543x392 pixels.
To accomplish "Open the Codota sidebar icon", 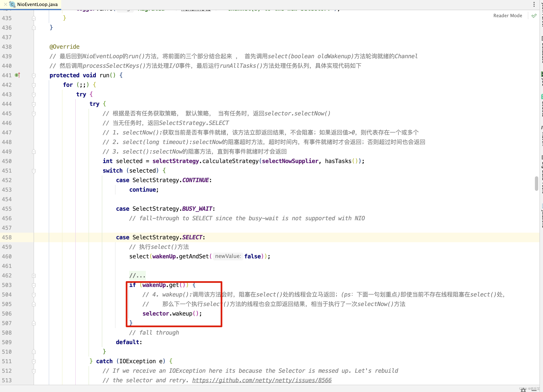I will click(x=542, y=105).
